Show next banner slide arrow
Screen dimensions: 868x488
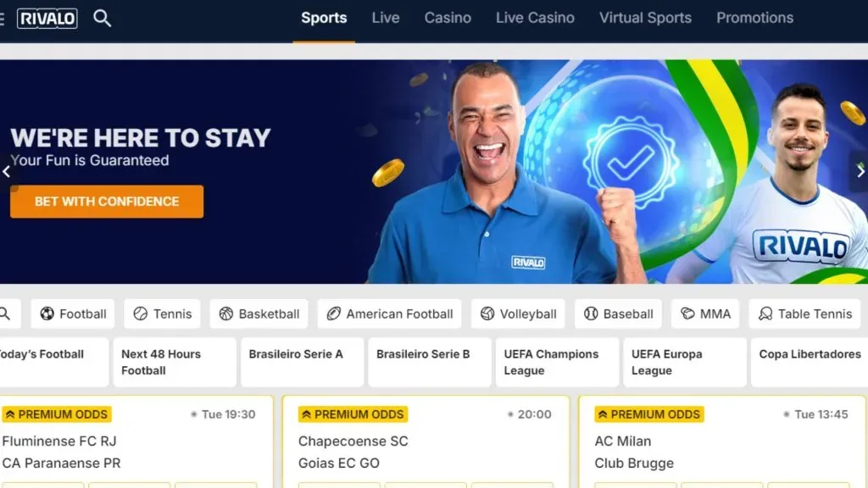[x=860, y=171]
